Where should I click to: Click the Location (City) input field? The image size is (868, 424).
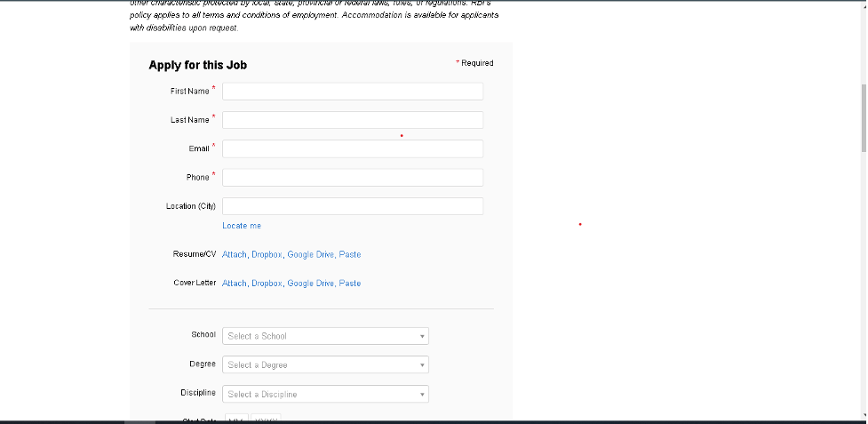coord(353,206)
